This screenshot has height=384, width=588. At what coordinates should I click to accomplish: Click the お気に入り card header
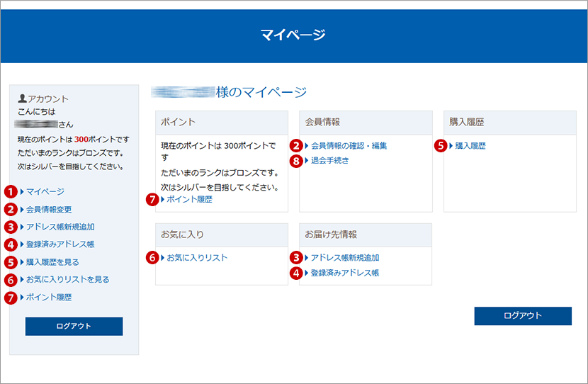(x=222, y=235)
